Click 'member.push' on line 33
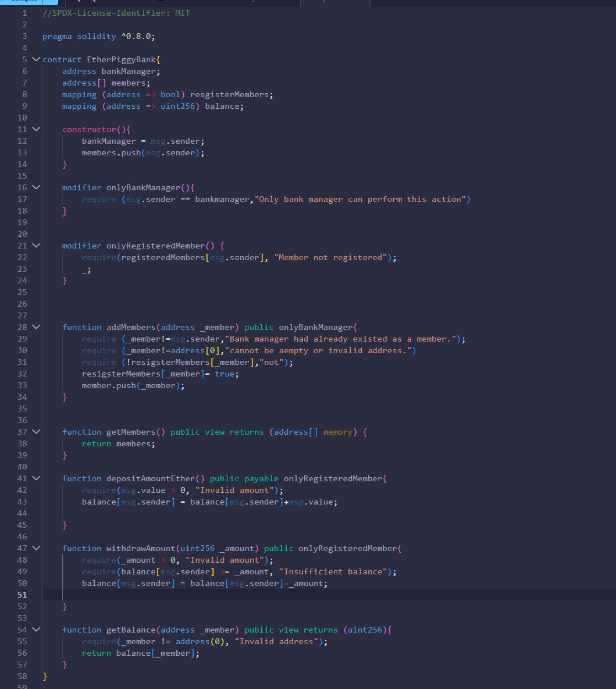 (109, 386)
